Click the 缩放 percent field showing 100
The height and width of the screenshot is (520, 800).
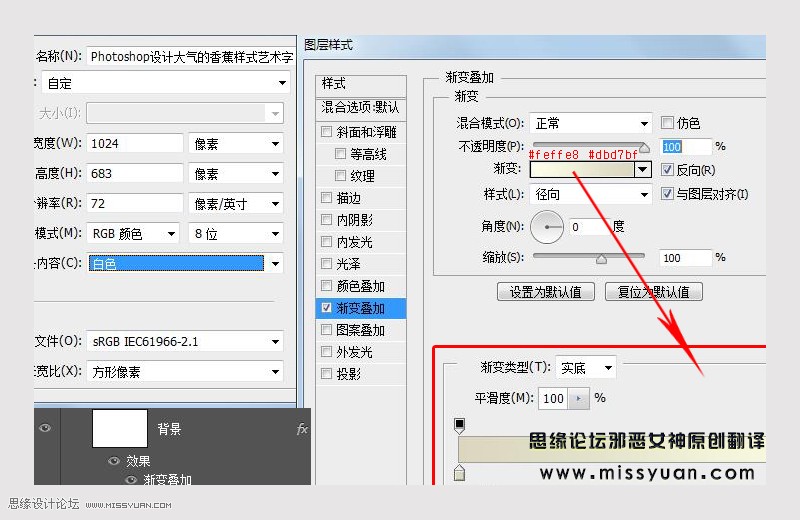[686, 258]
